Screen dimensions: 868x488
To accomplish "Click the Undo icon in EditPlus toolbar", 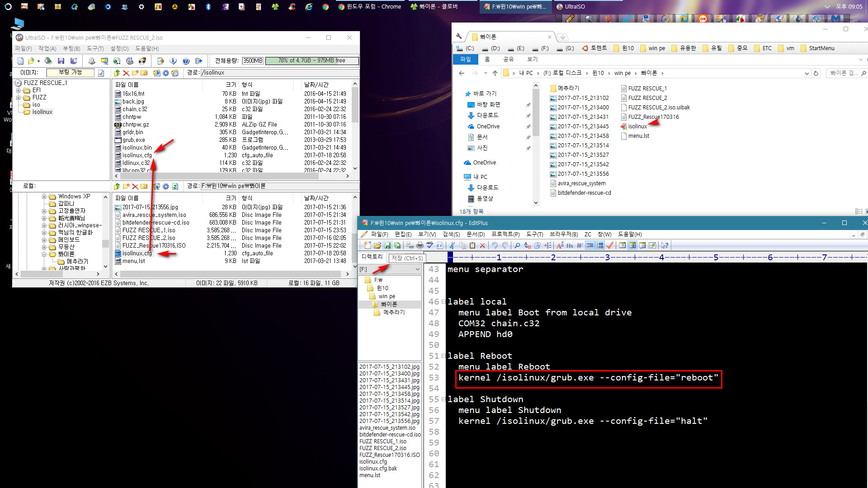I will (x=495, y=245).
